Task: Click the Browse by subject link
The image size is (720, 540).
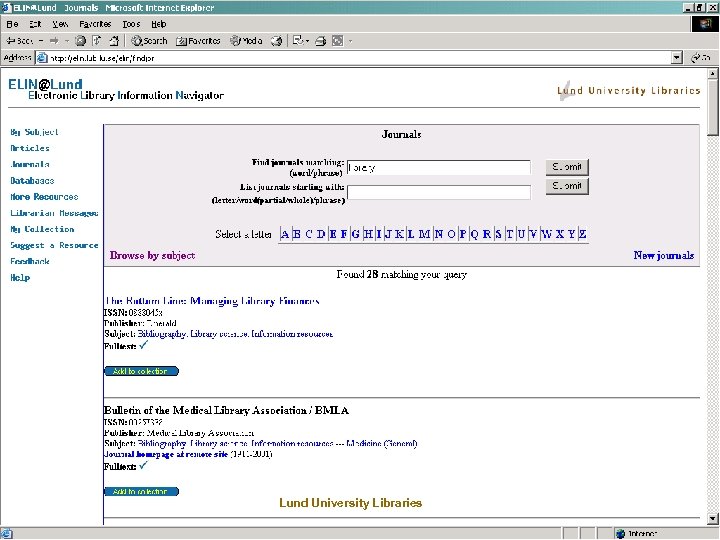Action: (152, 255)
